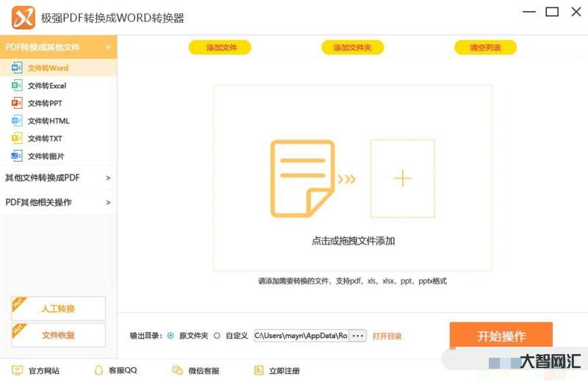Image resolution: width=588 pixels, height=382 pixels.
Task: Browse output path with the ... button
Action: pos(358,336)
